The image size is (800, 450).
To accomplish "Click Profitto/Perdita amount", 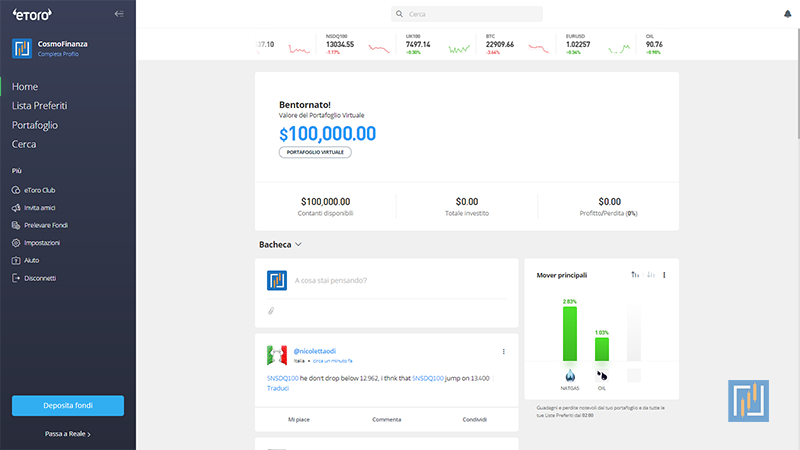I will point(610,202).
